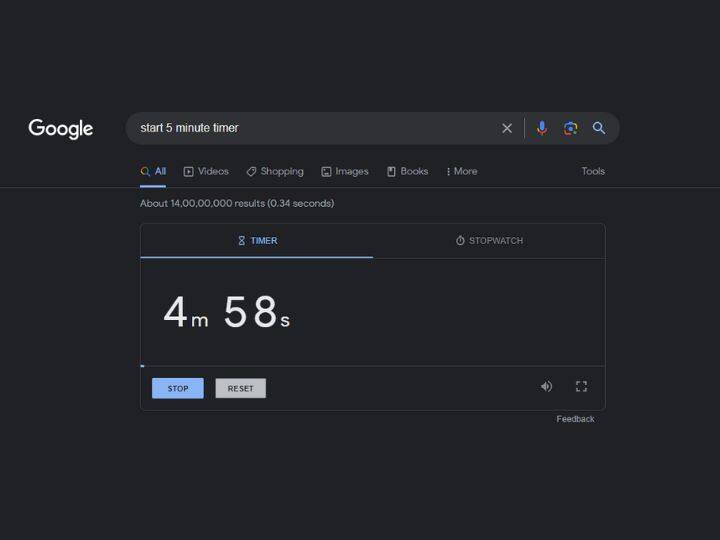Click the timer progress bar
The image size is (720, 540).
(x=372, y=366)
